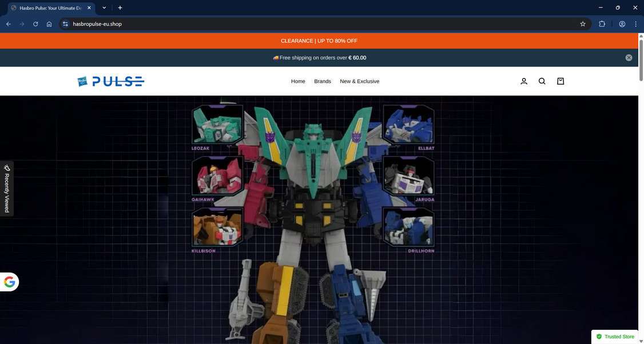Open the Brands menu
Viewport: 644px width, 344px height.
click(x=323, y=81)
